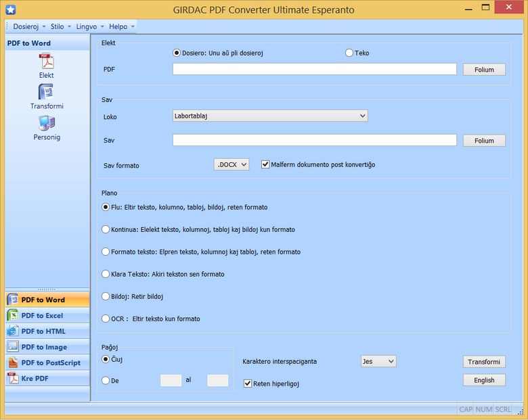Click the CAP status bar indicator

point(466,409)
